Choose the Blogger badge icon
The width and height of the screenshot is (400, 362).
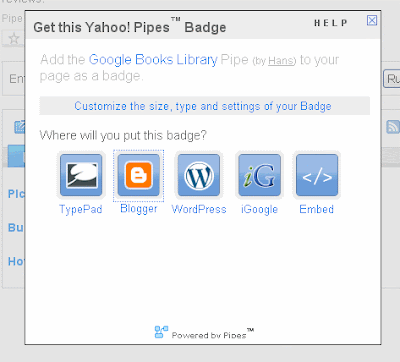pos(139,175)
